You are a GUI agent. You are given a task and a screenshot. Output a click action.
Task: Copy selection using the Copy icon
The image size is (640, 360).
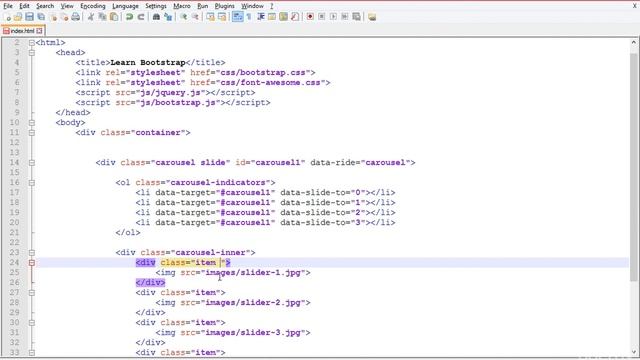tap(102, 17)
